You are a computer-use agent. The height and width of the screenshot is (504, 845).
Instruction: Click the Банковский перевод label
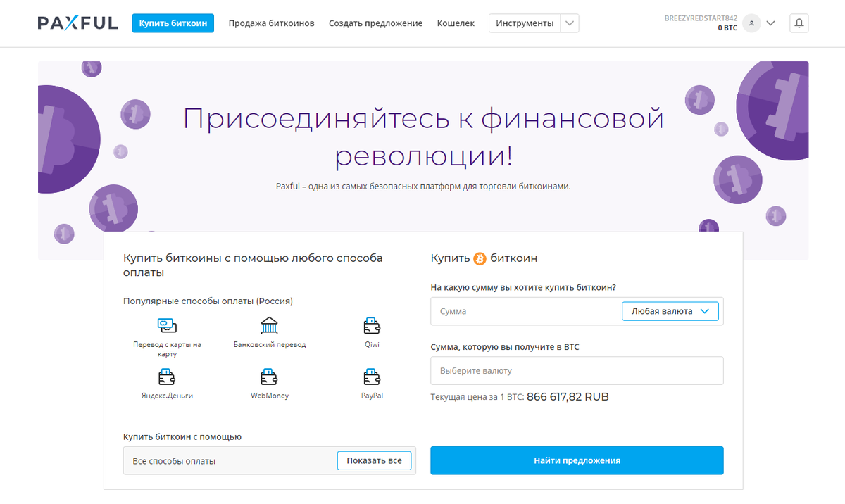pos(270,345)
